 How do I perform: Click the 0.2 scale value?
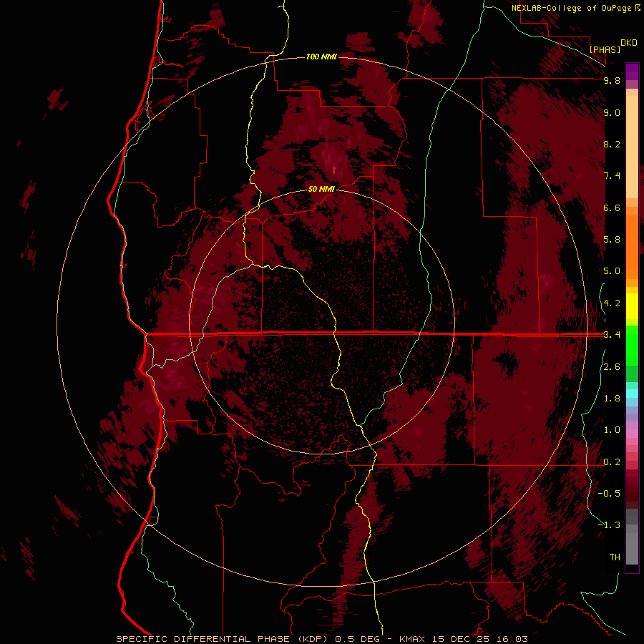pos(612,462)
